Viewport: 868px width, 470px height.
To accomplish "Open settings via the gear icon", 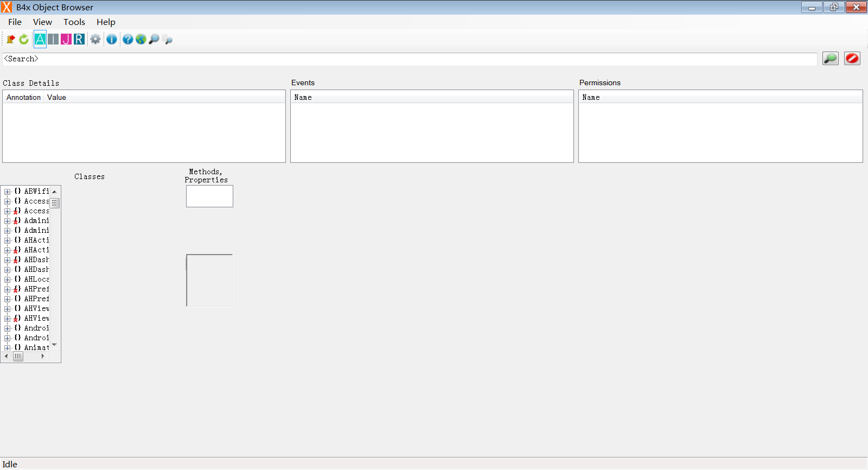I will pyautogui.click(x=95, y=39).
